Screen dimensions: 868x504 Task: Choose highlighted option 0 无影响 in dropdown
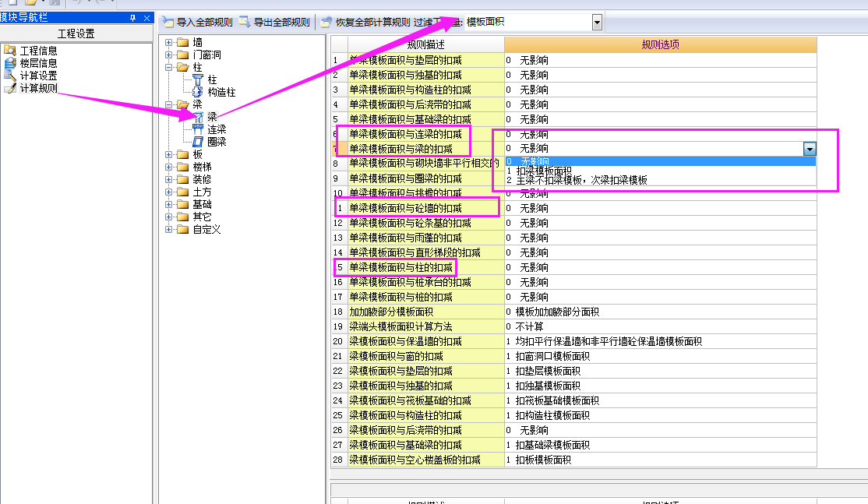[x=660, y=161]
